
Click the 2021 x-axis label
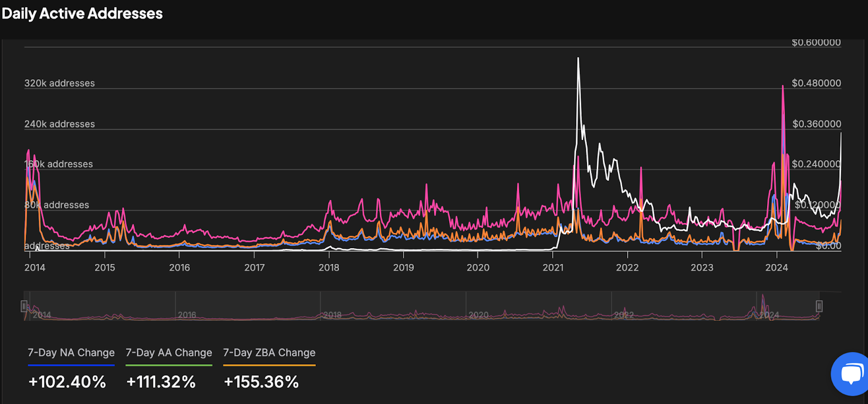(x=553, y=268)
